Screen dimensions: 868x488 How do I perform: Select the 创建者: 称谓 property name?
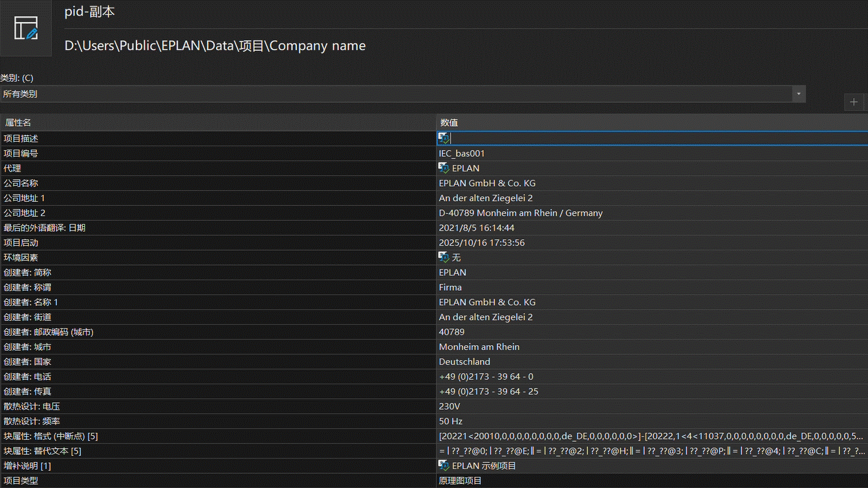point(27,287)
